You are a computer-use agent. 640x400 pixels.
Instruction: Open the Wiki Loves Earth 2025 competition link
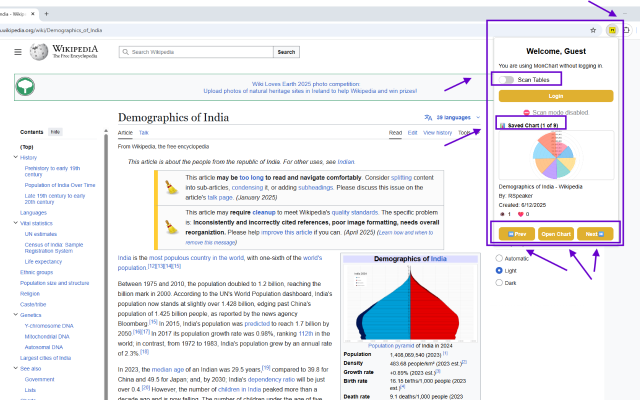(306, 84)
